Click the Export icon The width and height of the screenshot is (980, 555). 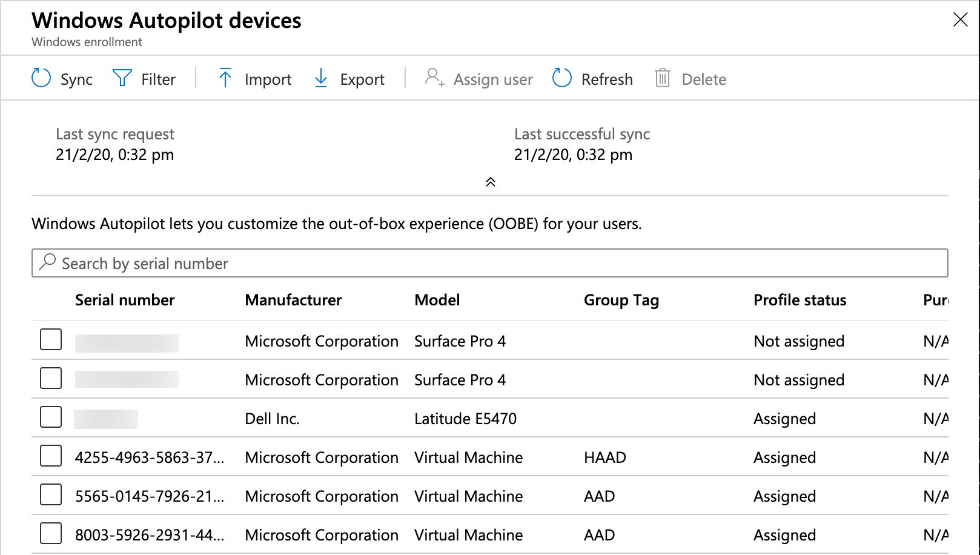click(x=321, y=78)
